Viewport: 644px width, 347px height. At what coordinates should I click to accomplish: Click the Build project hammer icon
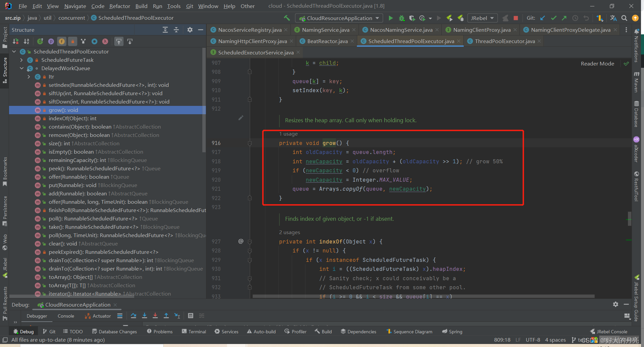[x=287, y=18]
